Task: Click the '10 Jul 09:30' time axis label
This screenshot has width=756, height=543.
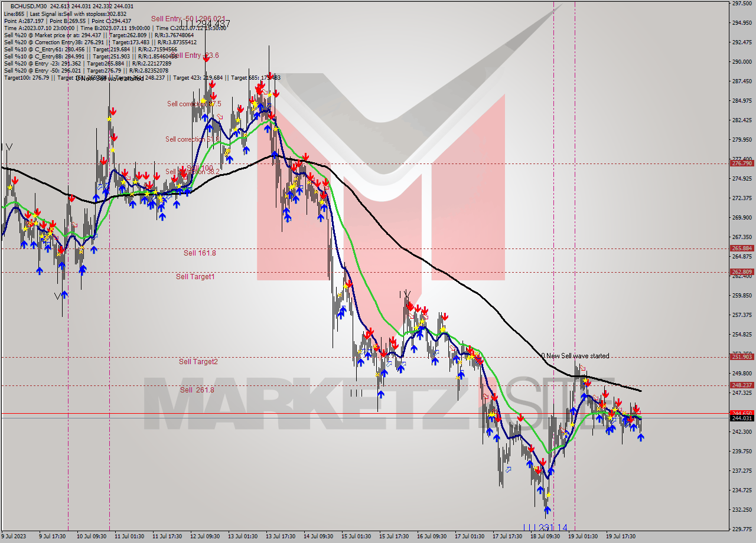Action: click(92, 537)
